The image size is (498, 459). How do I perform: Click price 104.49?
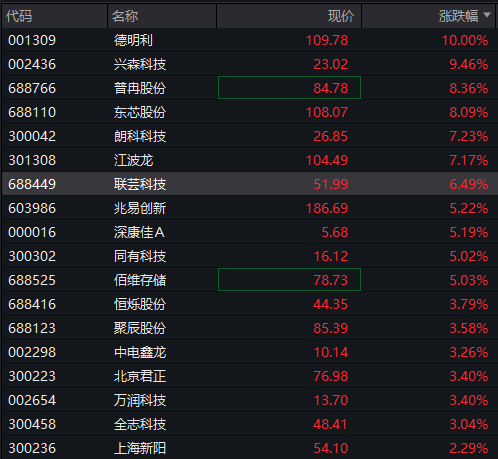point(327,160)
